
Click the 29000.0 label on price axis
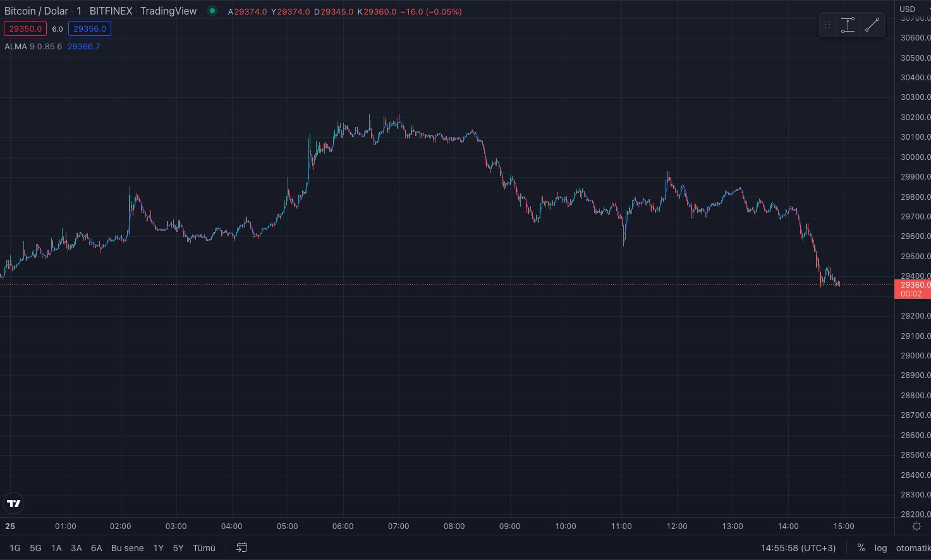coord(915,355)
